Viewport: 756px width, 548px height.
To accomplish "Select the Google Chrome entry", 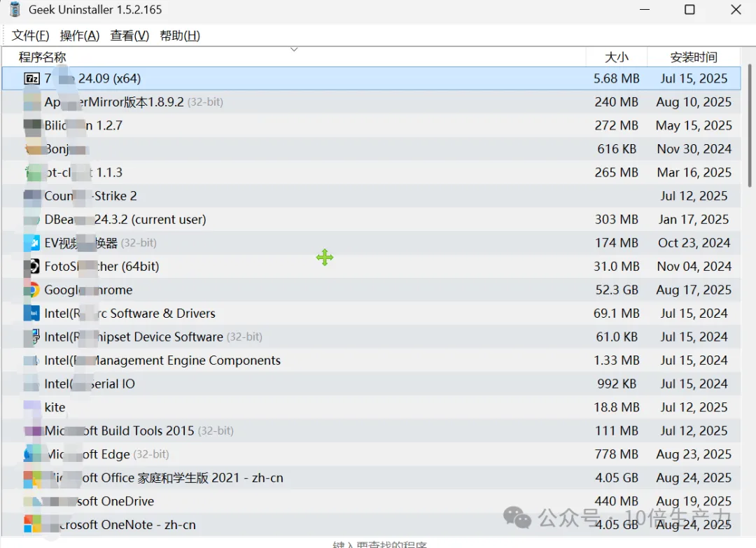I will pos(372,290).
